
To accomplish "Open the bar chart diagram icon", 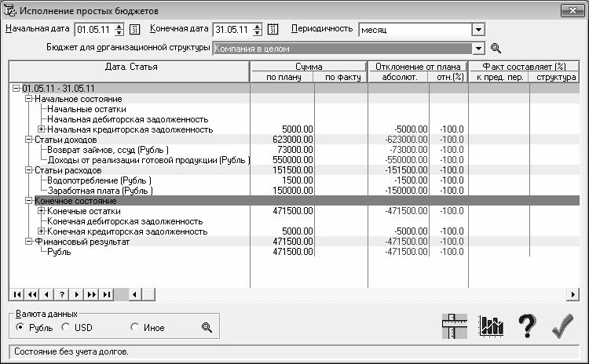I will pos(492,326).
